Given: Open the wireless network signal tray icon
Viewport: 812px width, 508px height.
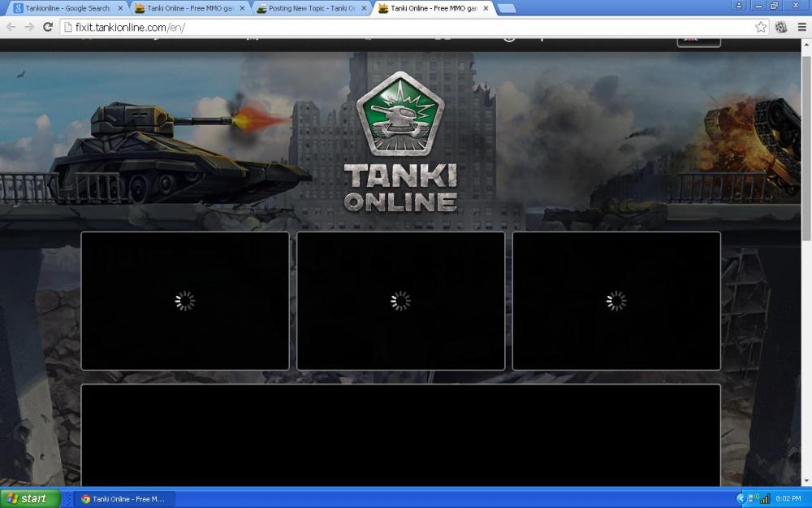Looking at the screenshot, I should click(764, 498).
